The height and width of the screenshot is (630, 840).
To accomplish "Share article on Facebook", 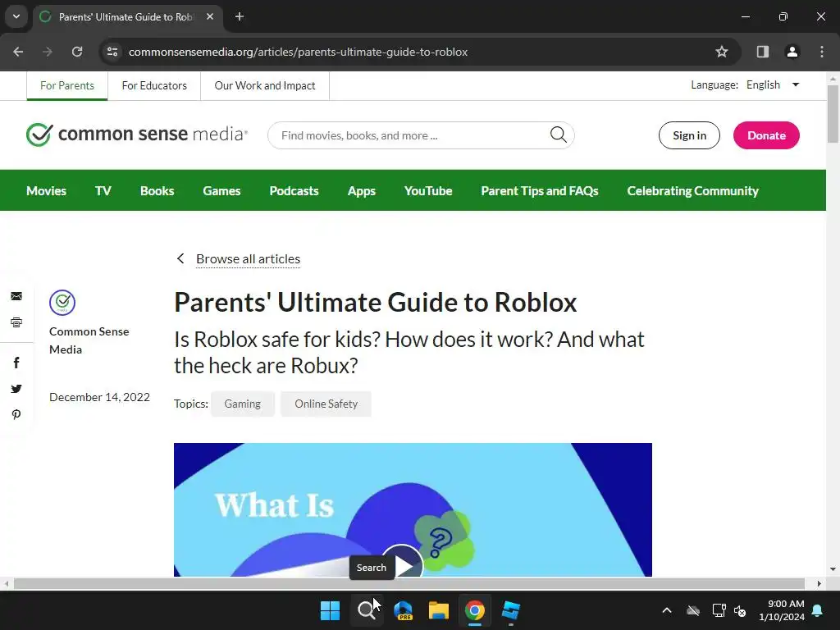I will click(16, 363).
